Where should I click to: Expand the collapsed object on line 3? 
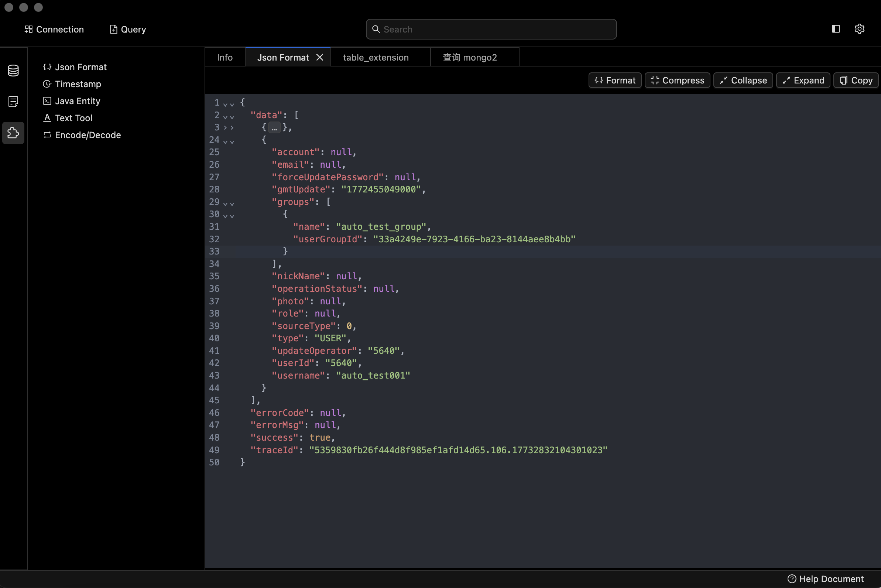point(274,127)
